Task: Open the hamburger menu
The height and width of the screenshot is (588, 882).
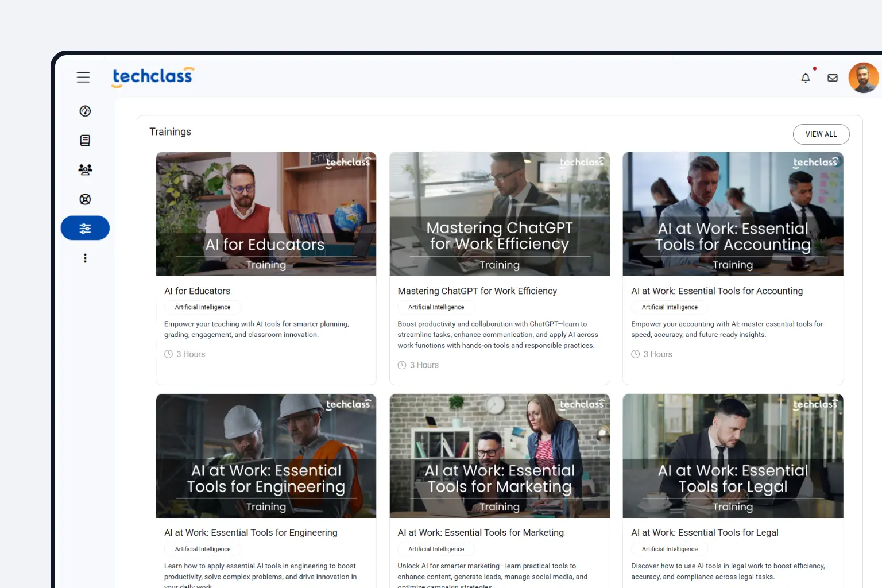Action: point(83,77)
